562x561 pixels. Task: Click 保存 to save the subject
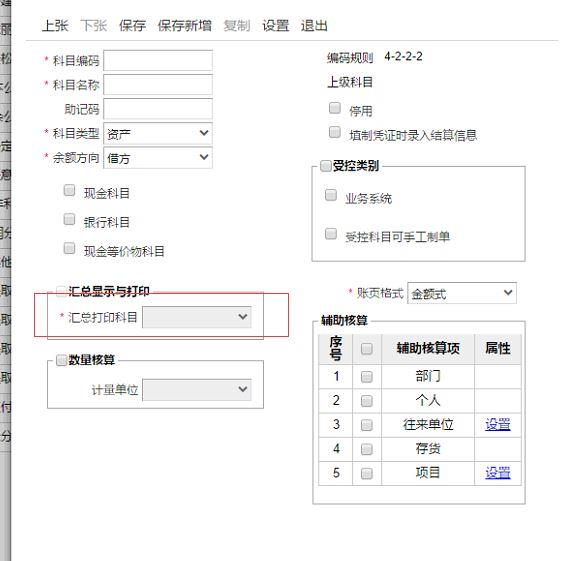point(132,26)
